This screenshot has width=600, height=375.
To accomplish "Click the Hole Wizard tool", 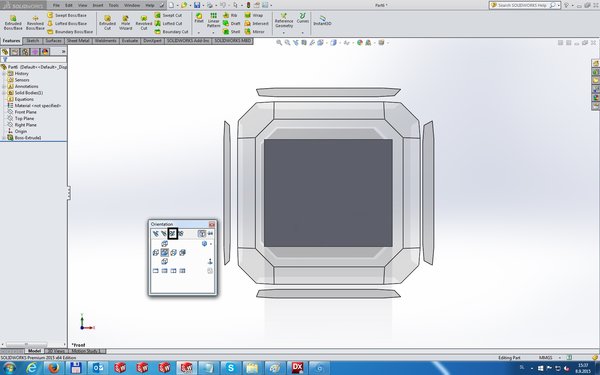I will point(126,23).
